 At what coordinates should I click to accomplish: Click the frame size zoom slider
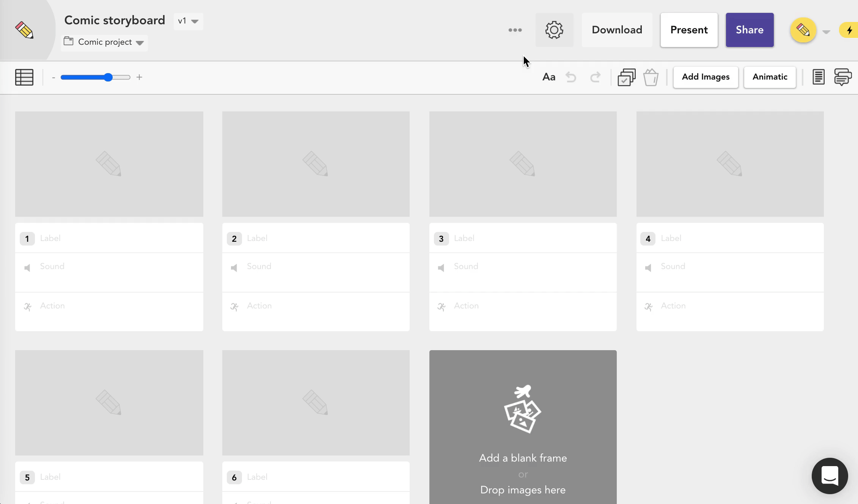(95, 77)
